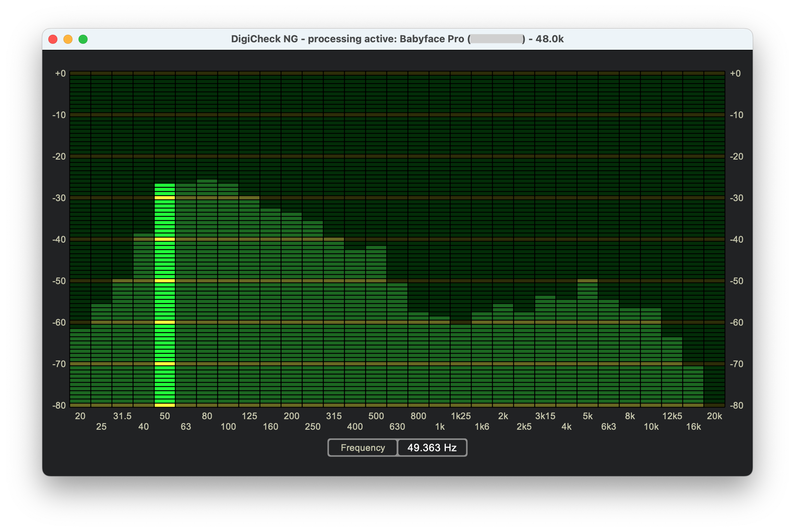Click the Frequency label button
This screenshot has height=532, width=795.
click(x=362, y=447)
